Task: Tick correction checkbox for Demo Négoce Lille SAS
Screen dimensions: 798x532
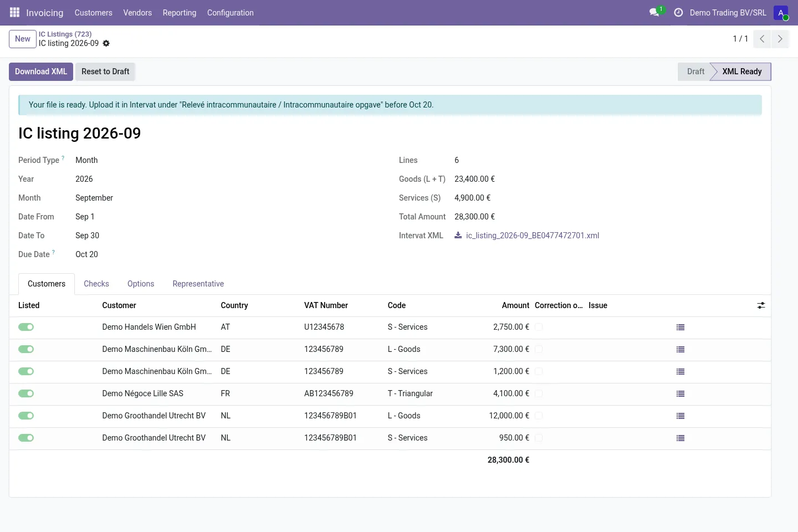Action: (x=539, y=393)
